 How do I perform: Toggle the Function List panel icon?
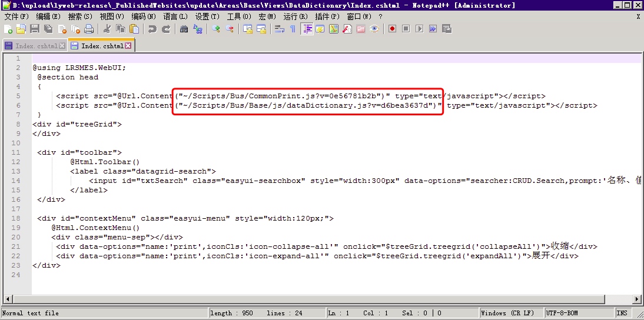(347, 29)
